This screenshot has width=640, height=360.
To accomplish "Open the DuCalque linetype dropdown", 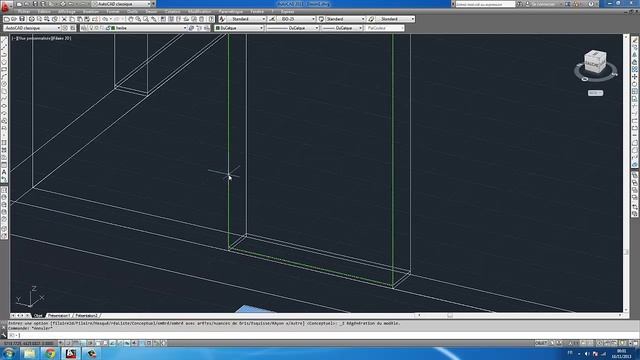I will (293, 28).
